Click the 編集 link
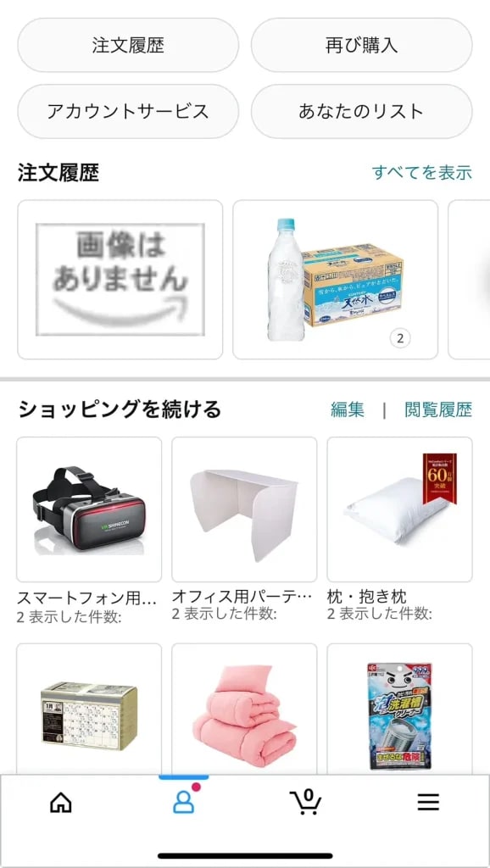The height and width of the screenshot is (868, 490). (347, 409)
